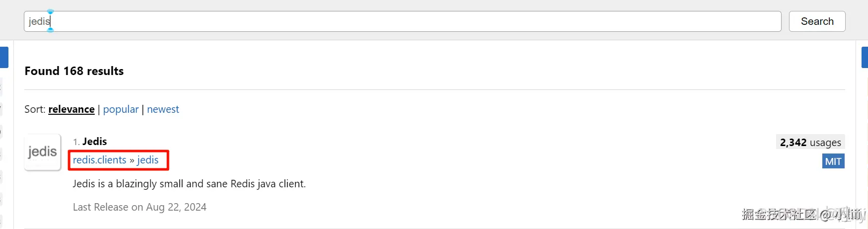868x229 pixels.
Task: Sort results by relevance
Action: coord(71,109)
